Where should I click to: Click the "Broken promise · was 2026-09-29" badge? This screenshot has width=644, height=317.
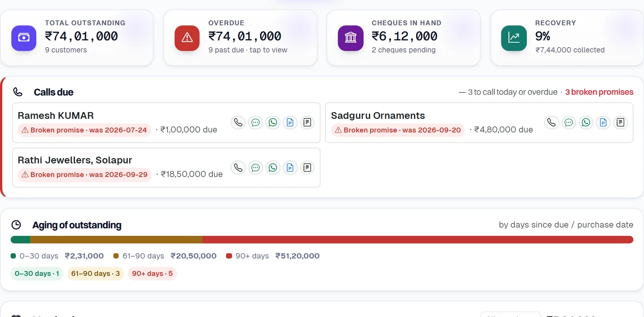point(85,175)
